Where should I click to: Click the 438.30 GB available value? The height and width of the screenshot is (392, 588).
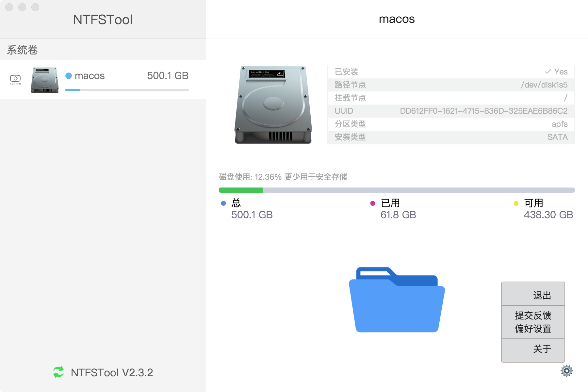tap(548, 215)
